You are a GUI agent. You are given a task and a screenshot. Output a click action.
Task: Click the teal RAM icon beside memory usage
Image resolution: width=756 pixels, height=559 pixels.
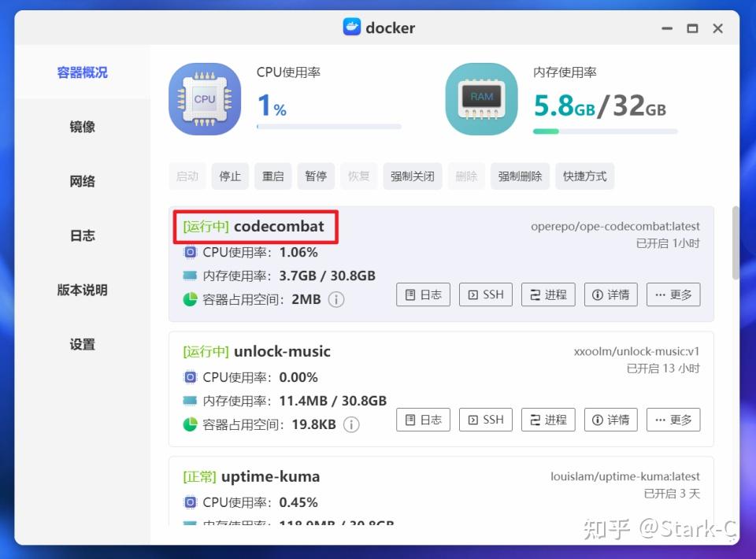click(x=481, y=98)
